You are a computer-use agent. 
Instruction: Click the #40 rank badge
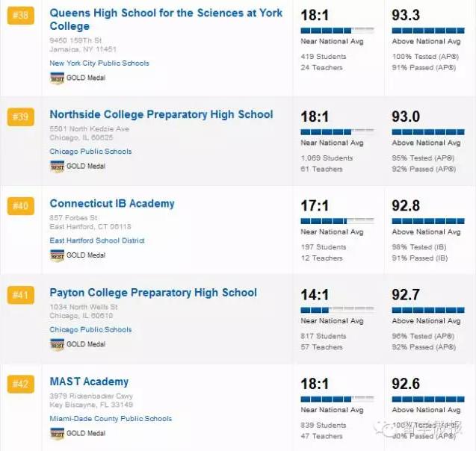pyautogui.click(x=21, y=206)
